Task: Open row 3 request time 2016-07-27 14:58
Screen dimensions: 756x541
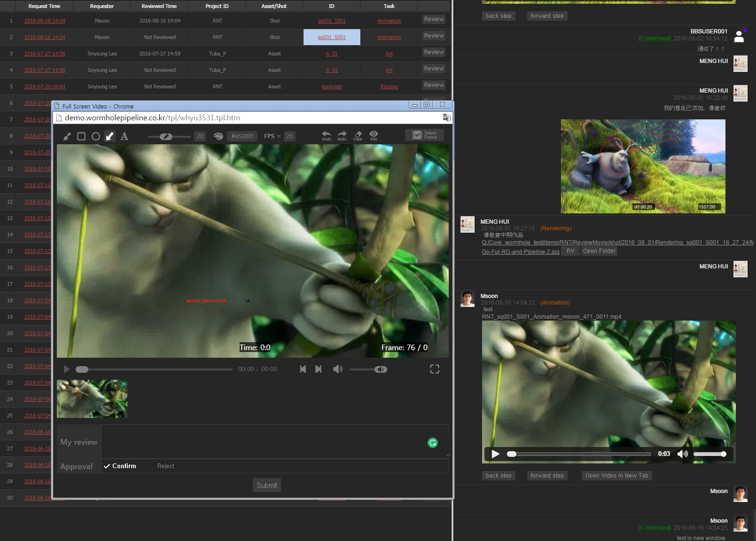Action: tap(45, 54)
